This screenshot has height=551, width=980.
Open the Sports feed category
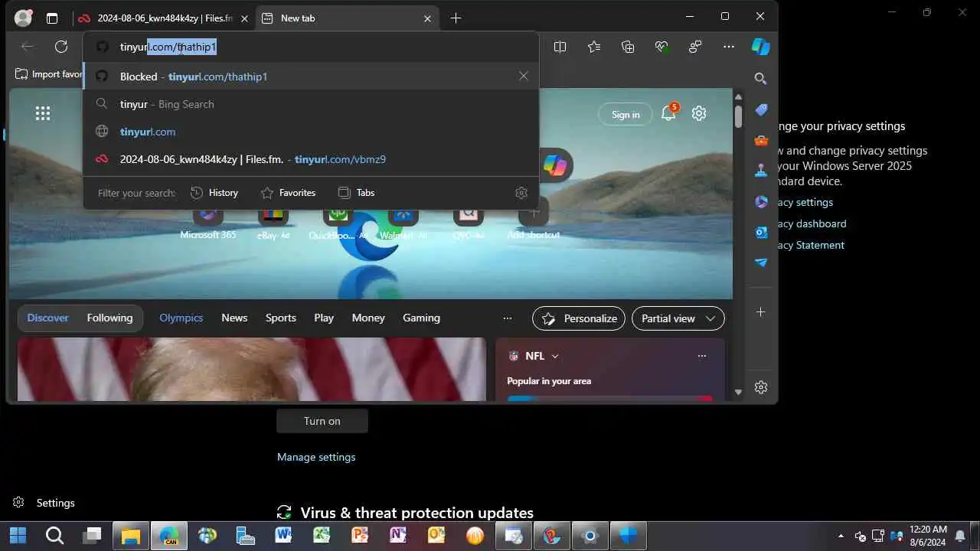coord(281,318)
